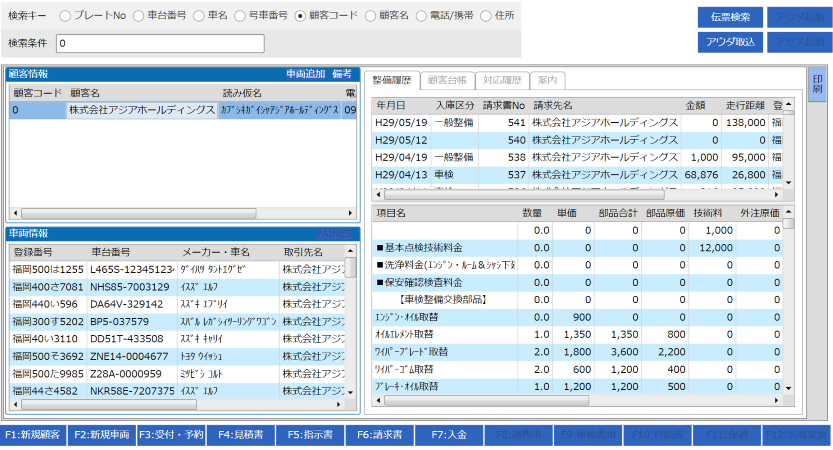Choose 号車番号 as search key
The width and height of the screenshot is (833, 450).
(x=240, y=16)
